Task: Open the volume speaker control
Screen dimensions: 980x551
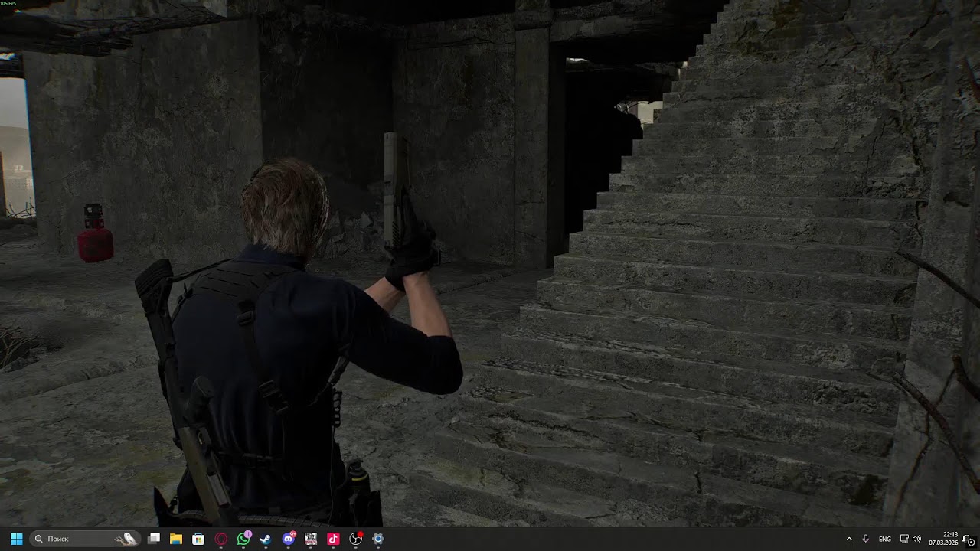Action: (x=917, y=539)
